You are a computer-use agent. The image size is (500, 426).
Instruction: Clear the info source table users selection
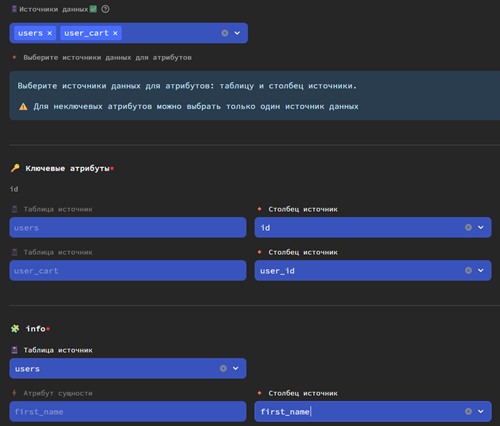[x=223, y=368]
